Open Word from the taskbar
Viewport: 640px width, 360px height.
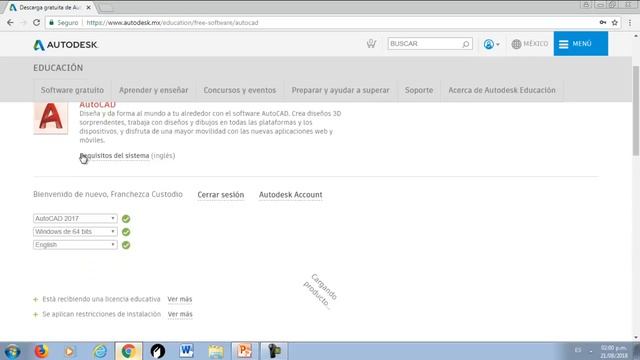coord(186,351)
